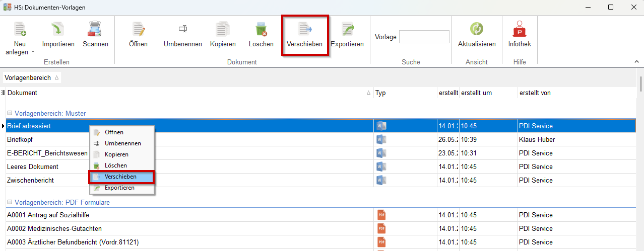Viewport: 644px width, 251px height.
Task: Click the Löschen toolbar icon
Action: pos(261,29)
